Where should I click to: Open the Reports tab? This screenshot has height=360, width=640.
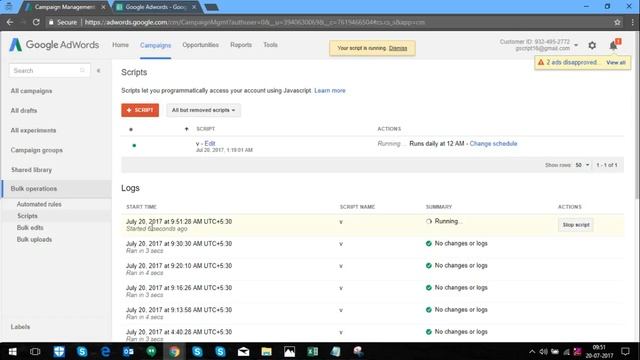241,45
